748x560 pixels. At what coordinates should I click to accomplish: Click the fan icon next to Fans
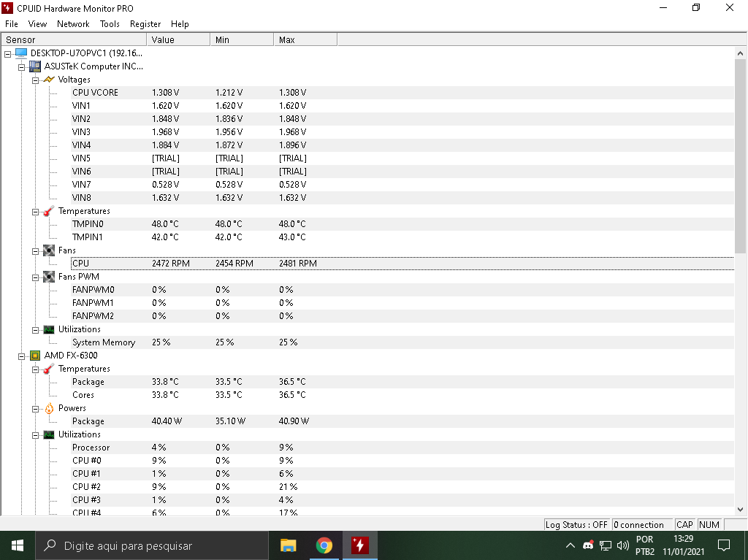(49, 250)
